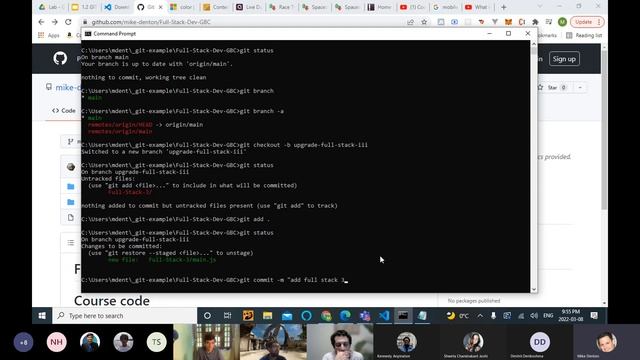Open the Windows Start menu
Image resolution: width=640 pixels, height=360 pixels.
click(x=42, y=316)
